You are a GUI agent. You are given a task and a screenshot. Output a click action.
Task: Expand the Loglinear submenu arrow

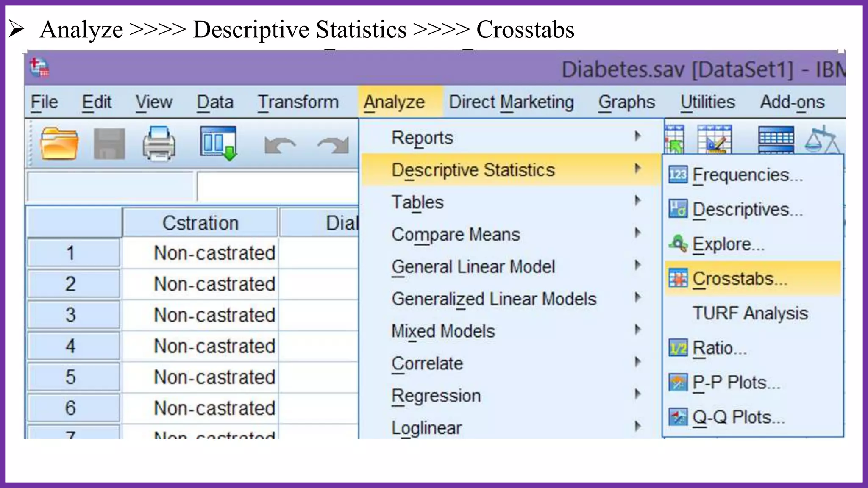(x=637, y=426)
